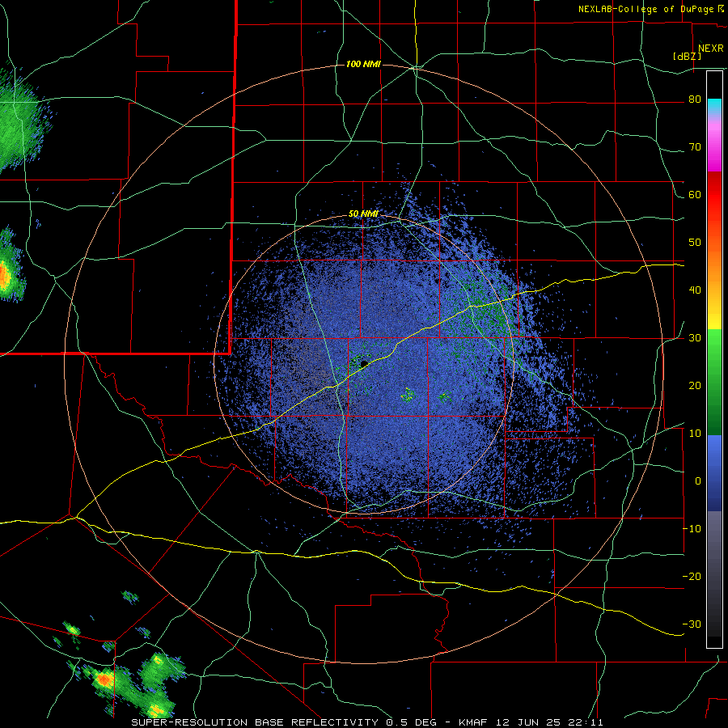
Task: Click the 40 value on dBZ scale
Action: click(x=695, y=290)
